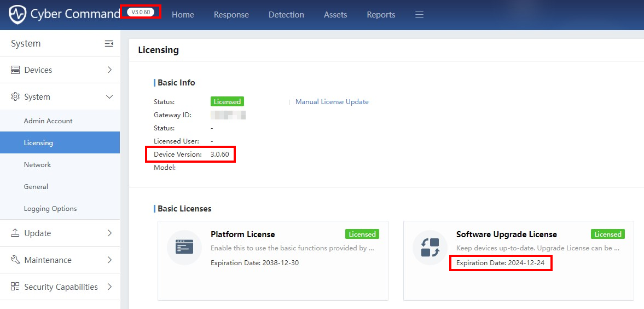This screenshot has height=309, width=644.
Task: Click the blurred Gateway ID value
Action: tap(228, 115)
